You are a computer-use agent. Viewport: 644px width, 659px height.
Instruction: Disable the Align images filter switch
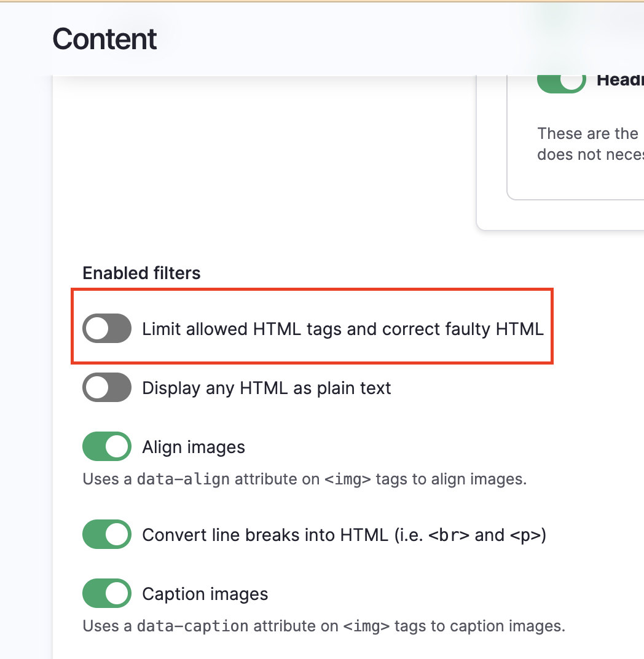coord(107,447)
